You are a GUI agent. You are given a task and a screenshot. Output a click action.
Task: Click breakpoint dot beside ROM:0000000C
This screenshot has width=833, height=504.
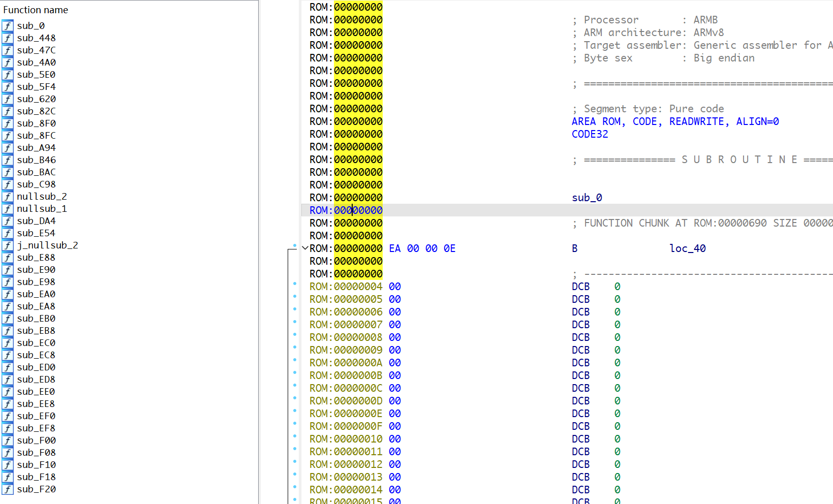(x=295, y=385)
